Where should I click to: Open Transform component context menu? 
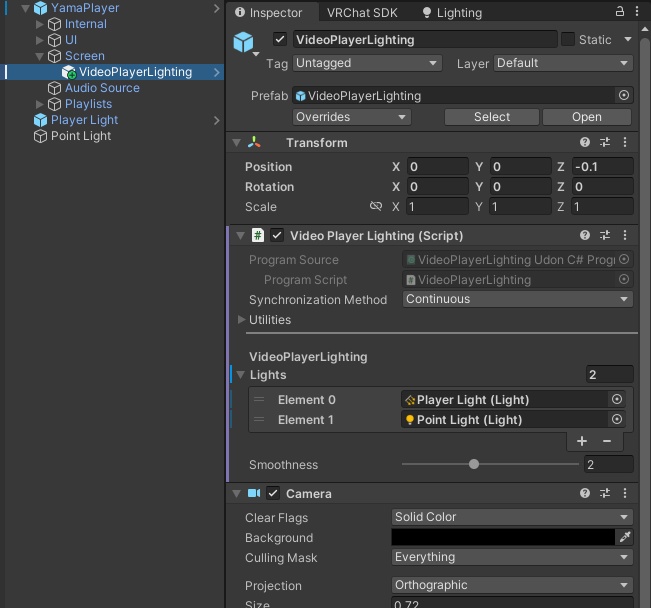click(x=625, y=142)
